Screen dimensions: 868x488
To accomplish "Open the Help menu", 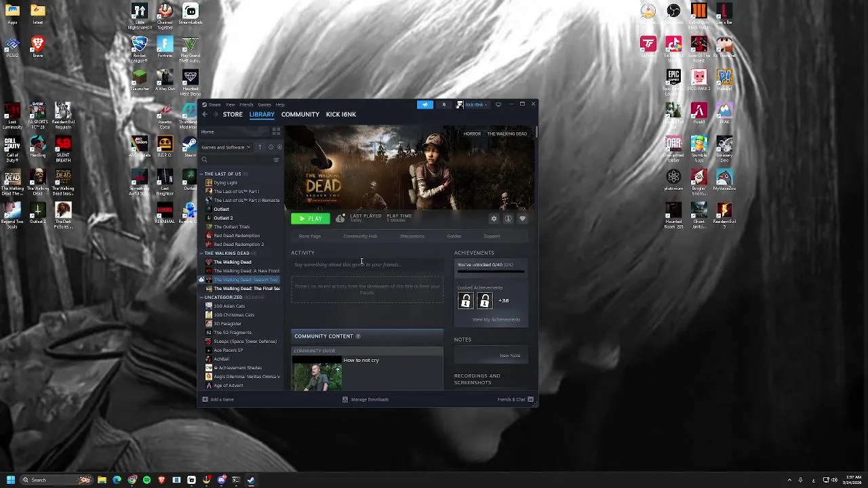I will (x=280, y=104).
